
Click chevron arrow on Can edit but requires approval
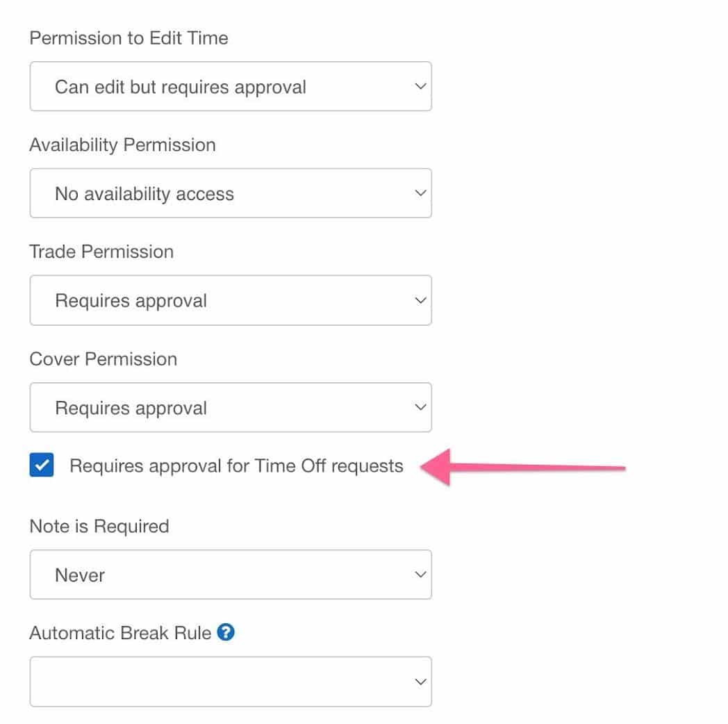point(420,86)
